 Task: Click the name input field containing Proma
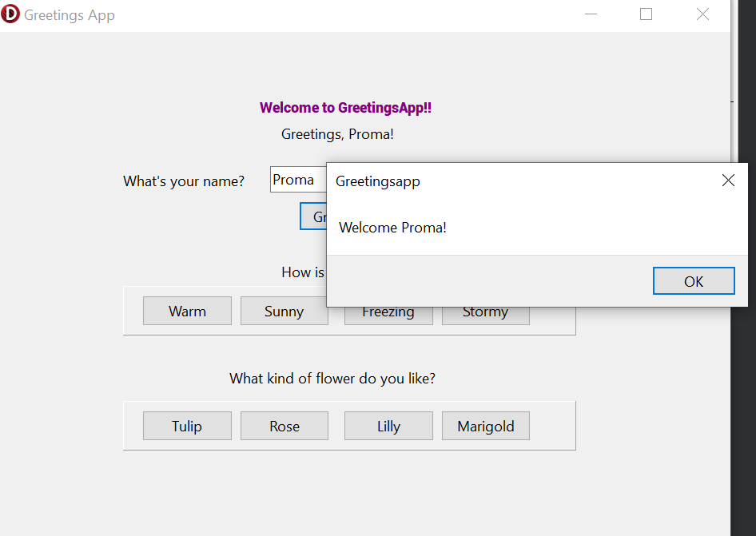tap(296, 179)
